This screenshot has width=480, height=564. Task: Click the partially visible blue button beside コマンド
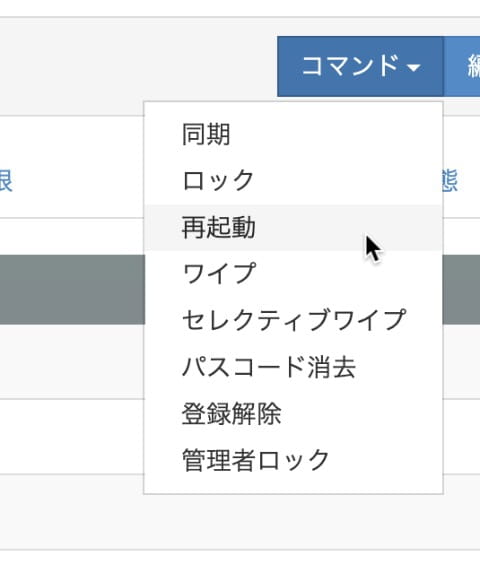(462, 67)
